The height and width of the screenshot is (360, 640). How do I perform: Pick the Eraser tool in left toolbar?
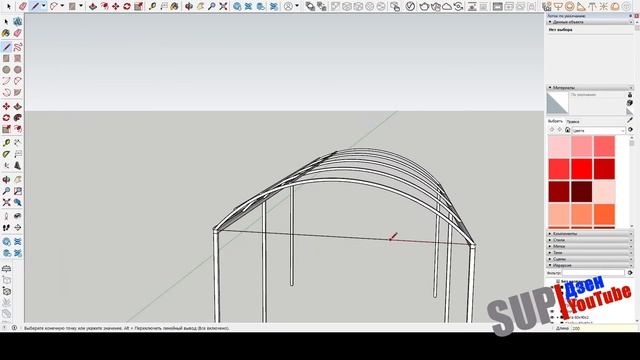(x=18, y=33)
